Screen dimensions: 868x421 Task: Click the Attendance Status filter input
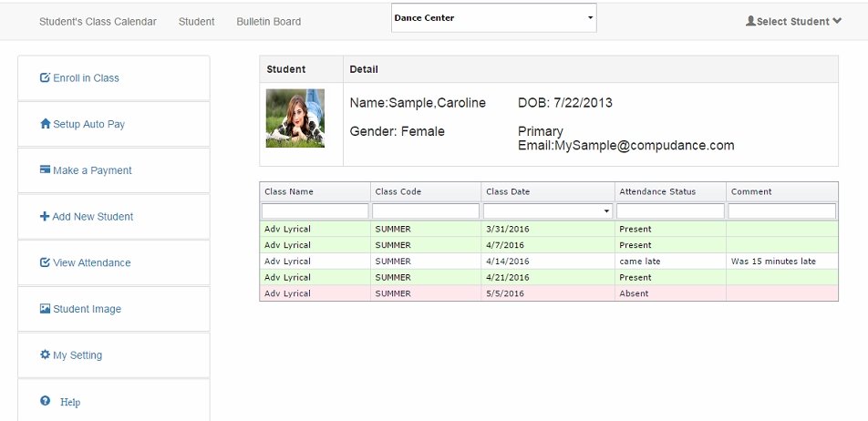click(670, 211)
